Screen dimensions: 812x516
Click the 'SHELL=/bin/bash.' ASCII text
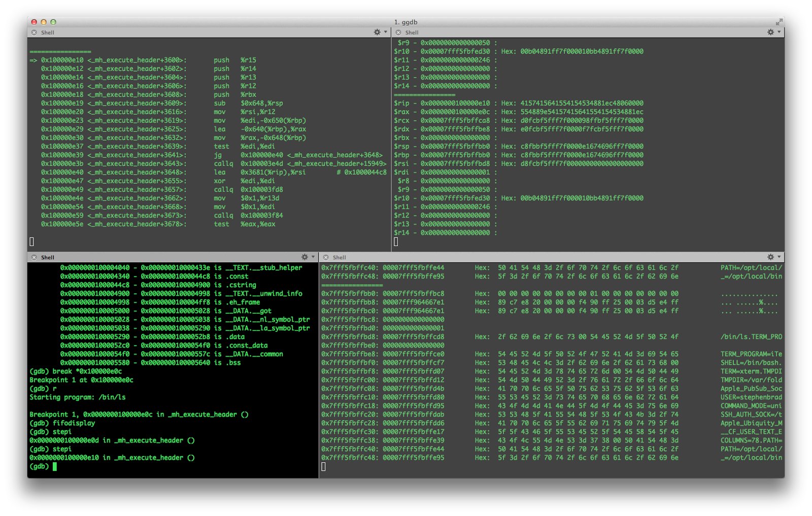click(x=752, y=363)
